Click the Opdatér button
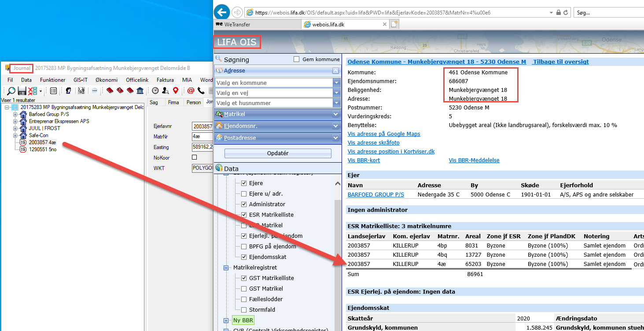 point(278,153)
